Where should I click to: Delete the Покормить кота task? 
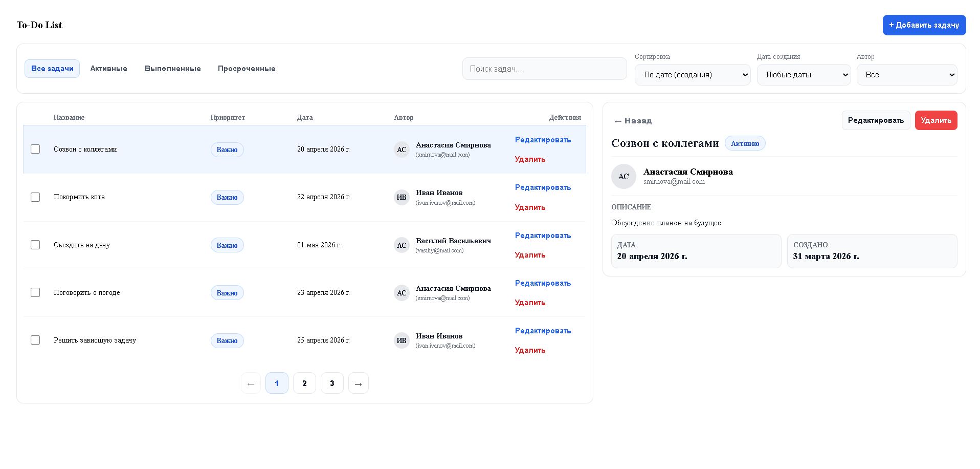pyautogui.click(x=530, y=207)
